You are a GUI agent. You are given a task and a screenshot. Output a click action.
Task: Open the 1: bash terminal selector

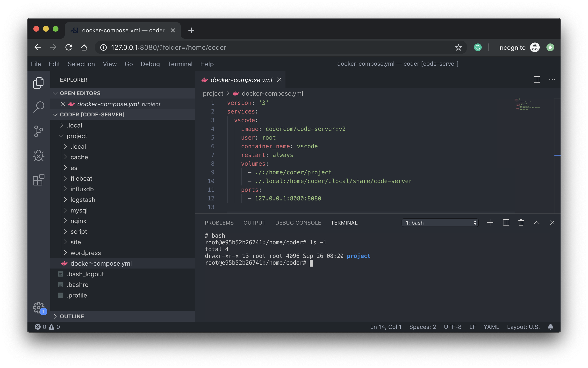coord(440,222)
